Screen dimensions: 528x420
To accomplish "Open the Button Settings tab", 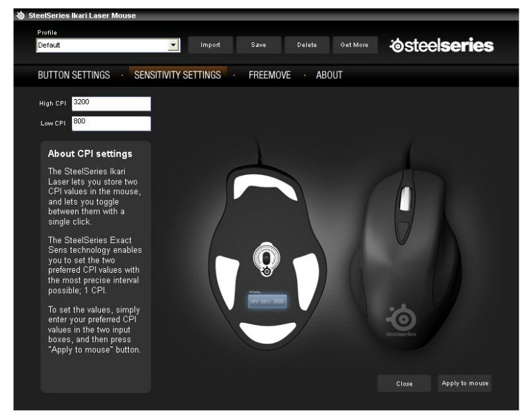I will coord(74,75).
